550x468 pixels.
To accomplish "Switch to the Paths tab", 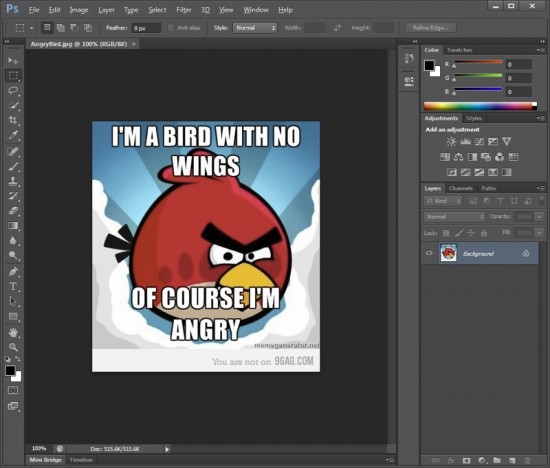I will click(x=489, y=188).
